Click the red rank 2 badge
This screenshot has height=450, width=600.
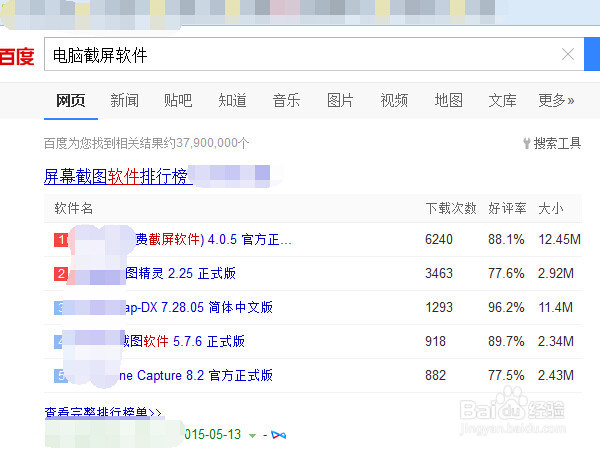pos(61,274)
